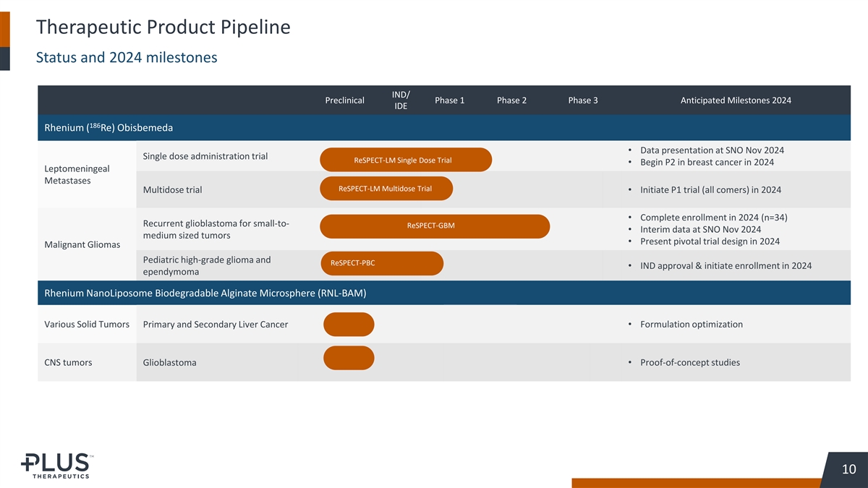Click the Formulation optimization milestone text
Screen dimensions: 868x488
(691, 325)
